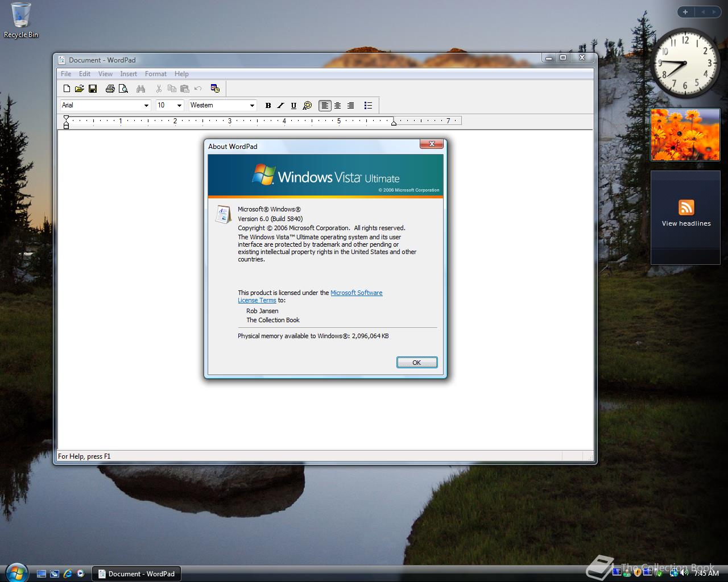This screenshot has width=728, height=582.
Task: Click 'For Help, press F1' status bar text
Action: 84,456
